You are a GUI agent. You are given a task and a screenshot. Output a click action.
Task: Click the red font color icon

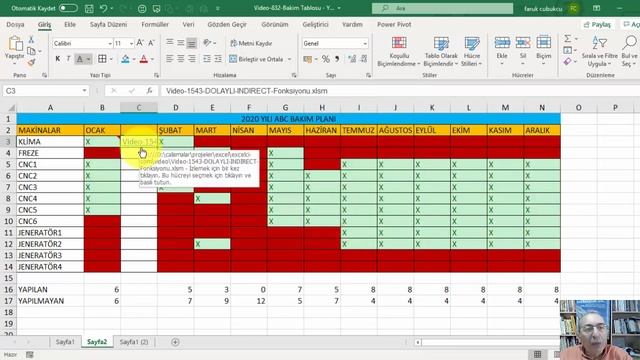144,59
